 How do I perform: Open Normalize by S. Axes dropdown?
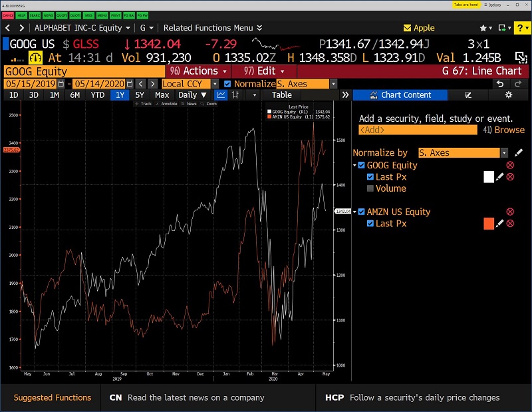click(503, 152)
